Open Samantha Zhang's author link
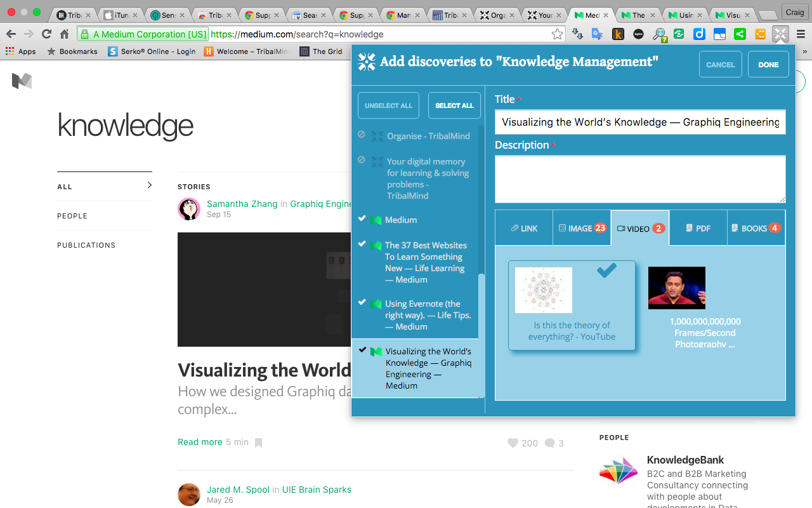The image size is (812, 508). (242, 204)
